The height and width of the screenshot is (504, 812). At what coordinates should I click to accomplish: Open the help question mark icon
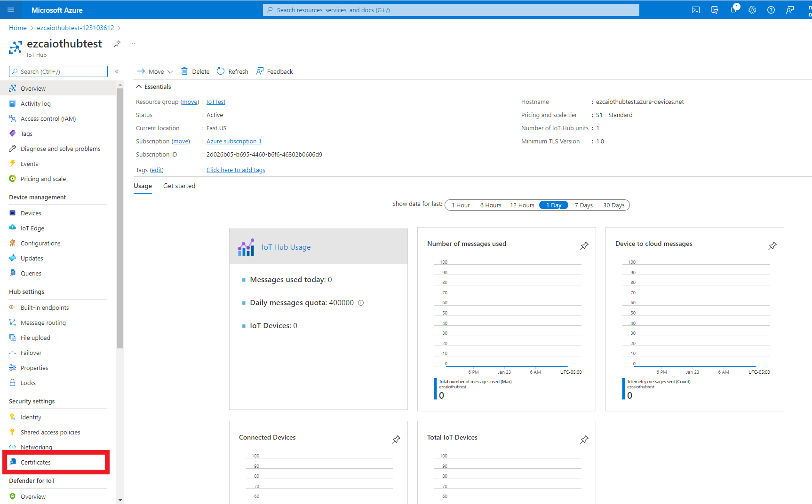coord(771,10)
